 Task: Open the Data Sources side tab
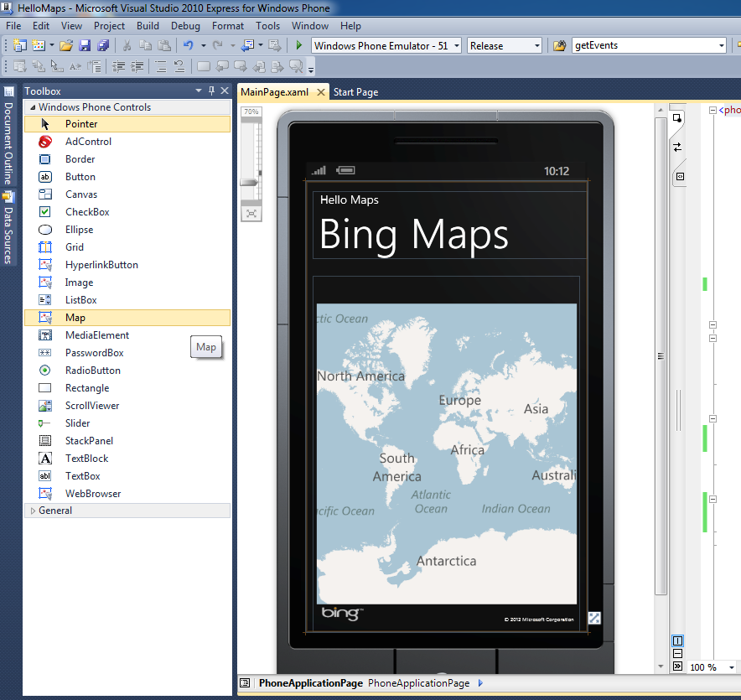(x=8, y=229)
